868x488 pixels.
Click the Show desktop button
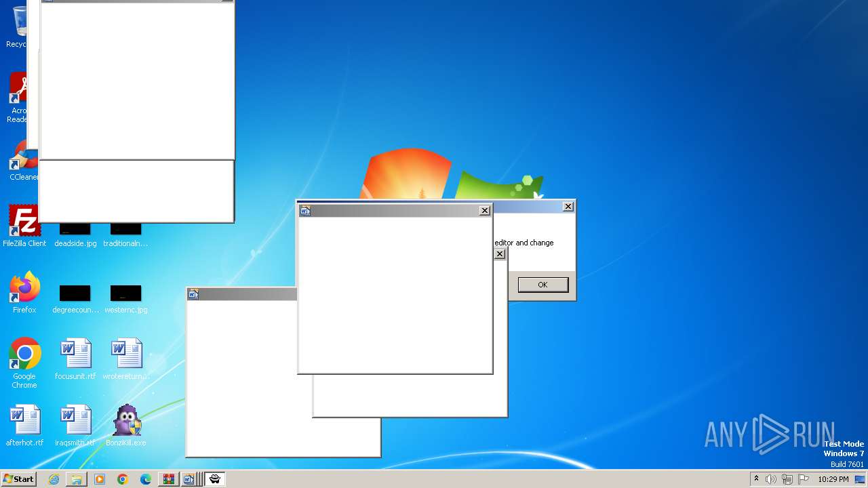tap(861, 479)
